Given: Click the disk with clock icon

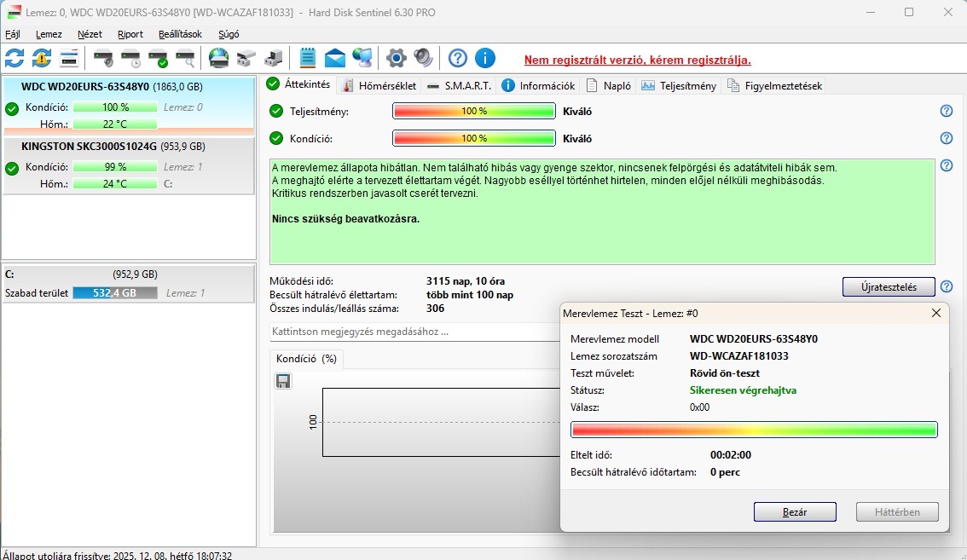Looking at the screenshot, I should 130,58.
